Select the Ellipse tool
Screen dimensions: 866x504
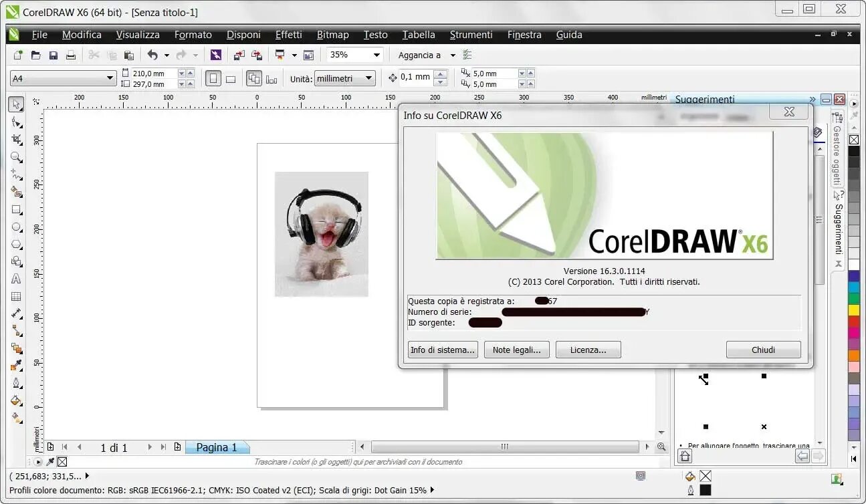[17, 227]
